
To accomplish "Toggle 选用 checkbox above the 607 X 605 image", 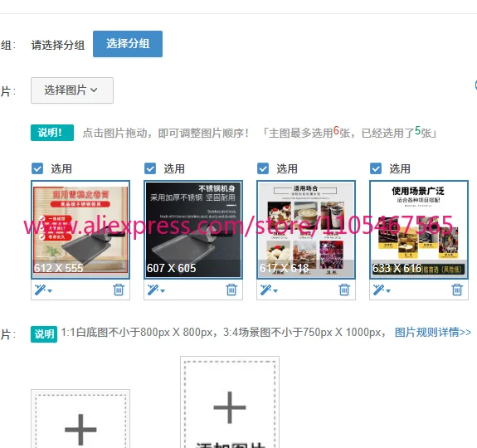I will 150,168.
